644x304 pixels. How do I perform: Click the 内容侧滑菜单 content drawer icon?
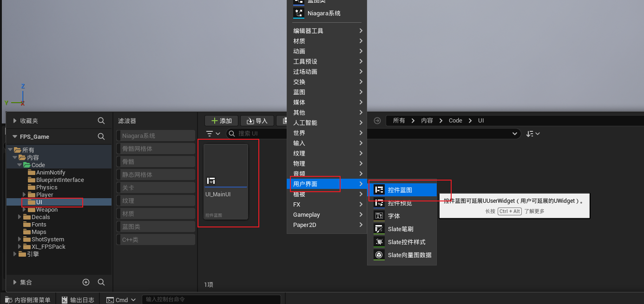pos(9,300)
